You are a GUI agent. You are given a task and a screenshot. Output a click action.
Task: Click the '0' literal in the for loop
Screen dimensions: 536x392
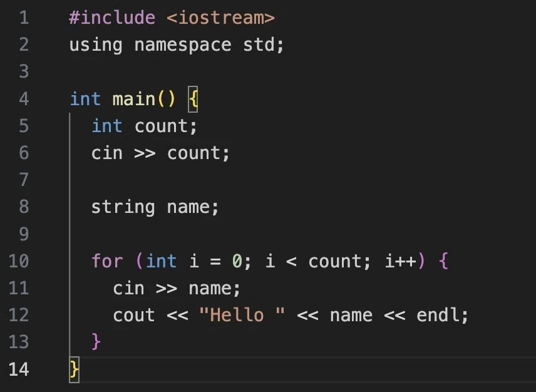click(237, 261)
